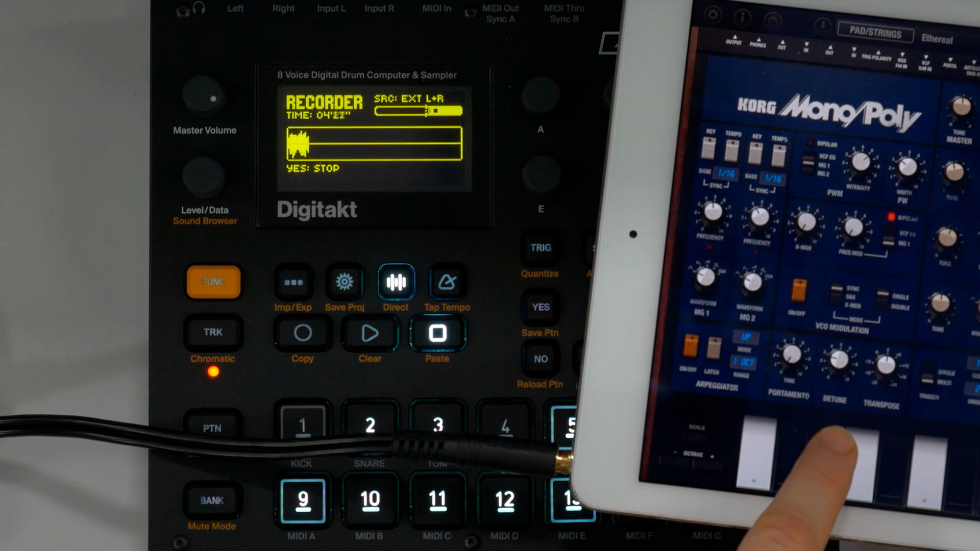Select the Save Proj icon
The image size is (980, 551).
tap(344, 281)
